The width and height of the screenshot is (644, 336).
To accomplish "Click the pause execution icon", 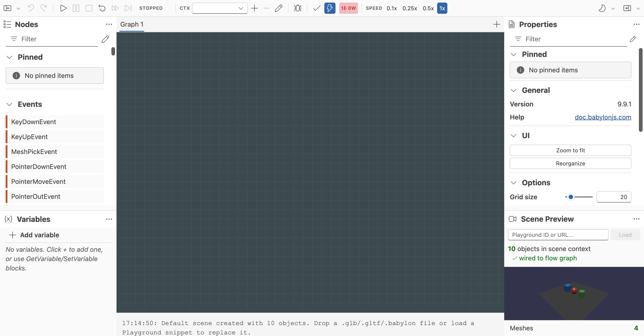I will pos(76,8).
